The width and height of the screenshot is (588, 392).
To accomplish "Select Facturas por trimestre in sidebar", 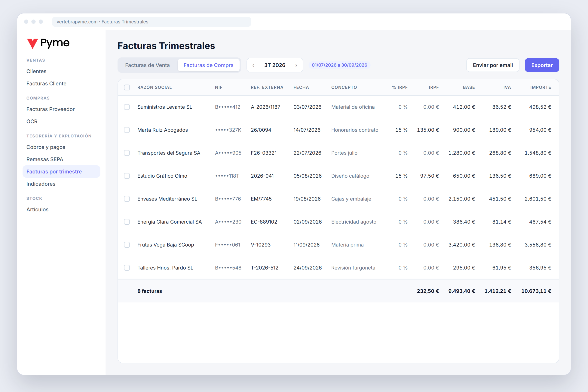I will point(61,172).
